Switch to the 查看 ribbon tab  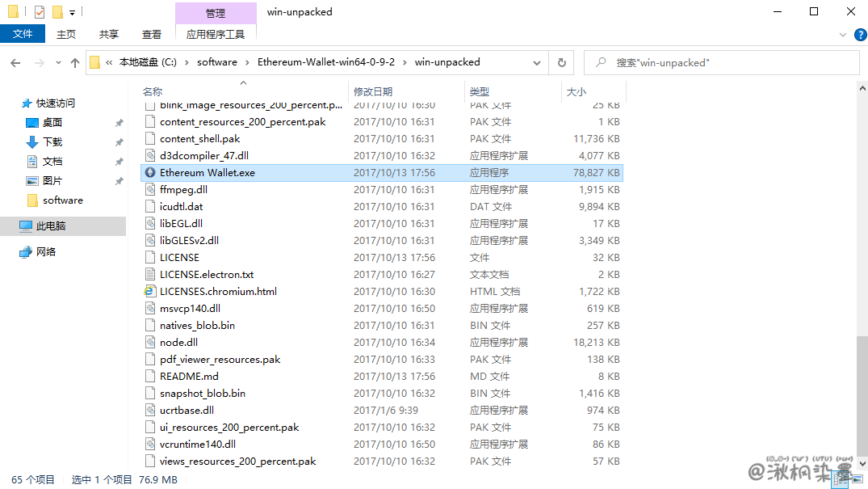[x=152, y=34]
